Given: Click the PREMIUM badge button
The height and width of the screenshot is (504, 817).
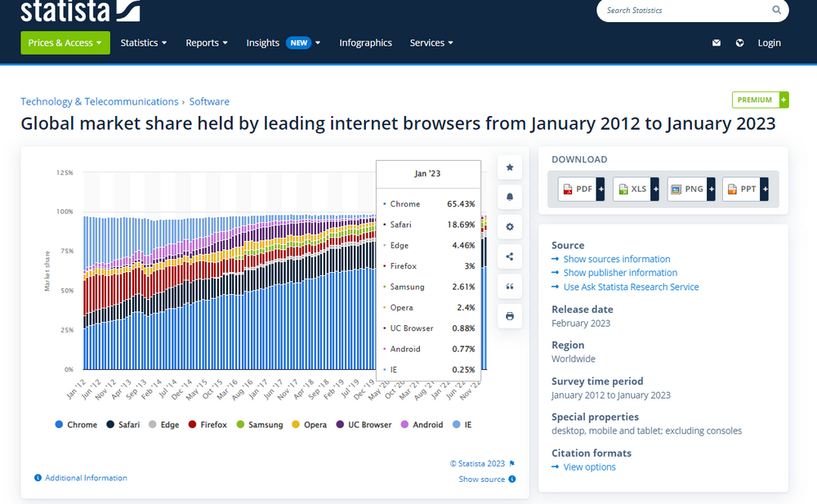Looking at the screenshot, I should pos(760,100).
